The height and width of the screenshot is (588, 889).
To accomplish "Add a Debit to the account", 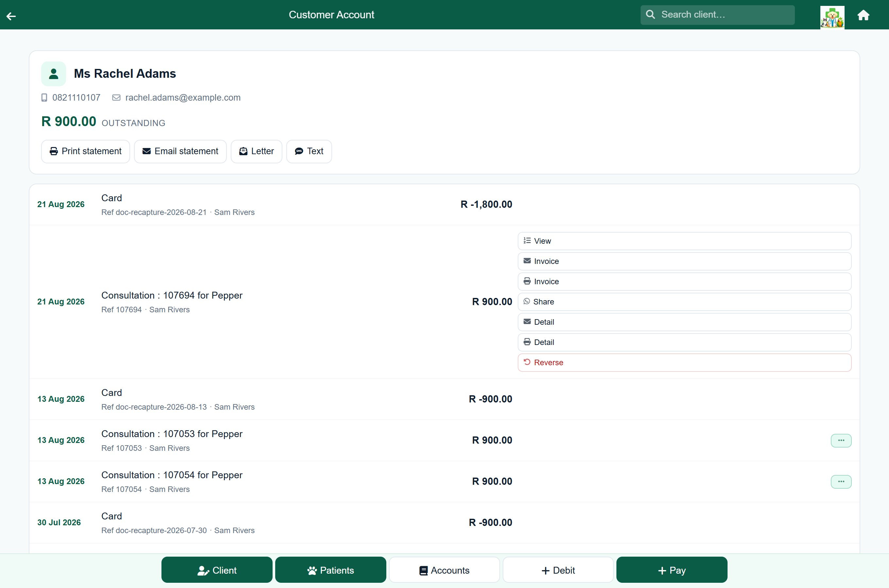I will (x=558, y=570).
